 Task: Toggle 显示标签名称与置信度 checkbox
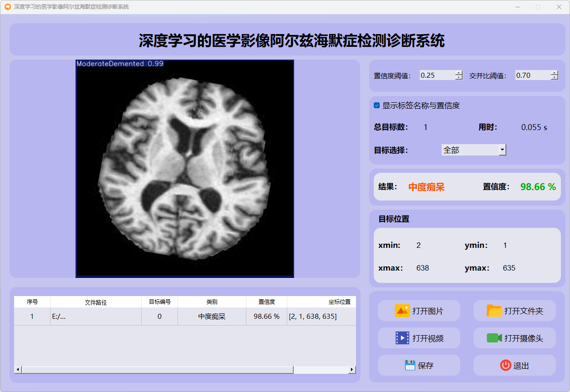(x=377, y=106)
